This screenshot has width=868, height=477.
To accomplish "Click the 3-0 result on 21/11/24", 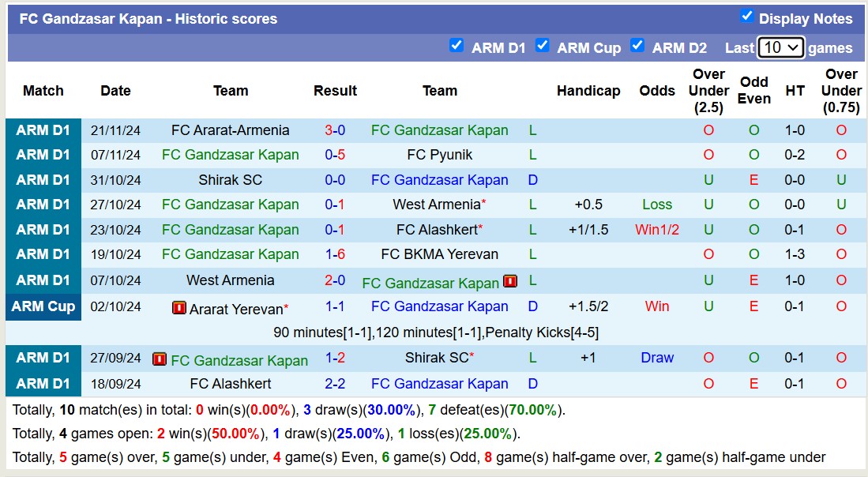I will click(335, 130).
